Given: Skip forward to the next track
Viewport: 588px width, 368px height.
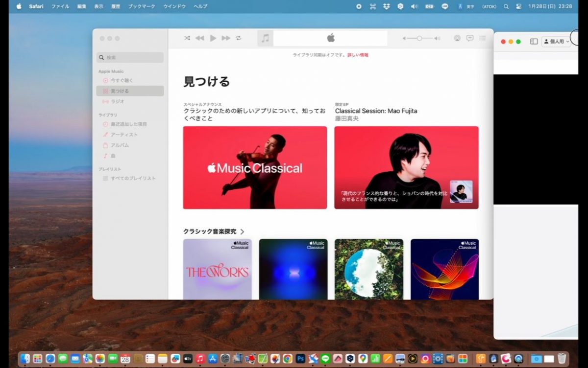Looking at the screenshot, I should [226, 38].
